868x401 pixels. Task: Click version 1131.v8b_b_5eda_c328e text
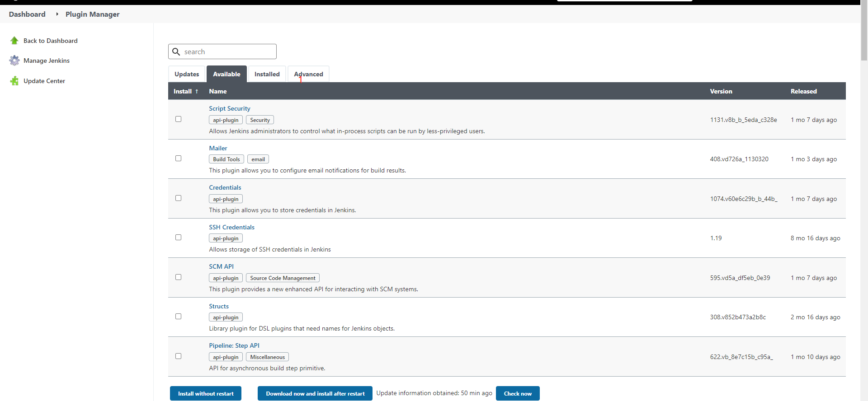tap(743, 120)
